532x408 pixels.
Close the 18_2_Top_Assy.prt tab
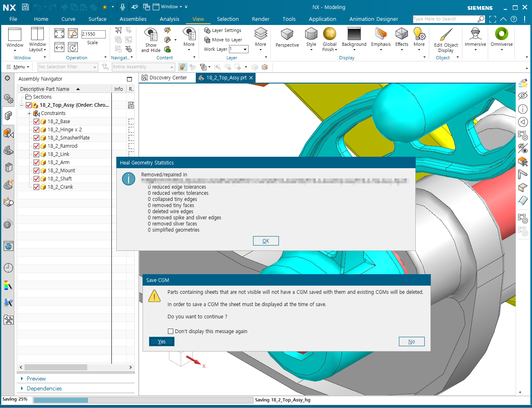pos(251,78)
